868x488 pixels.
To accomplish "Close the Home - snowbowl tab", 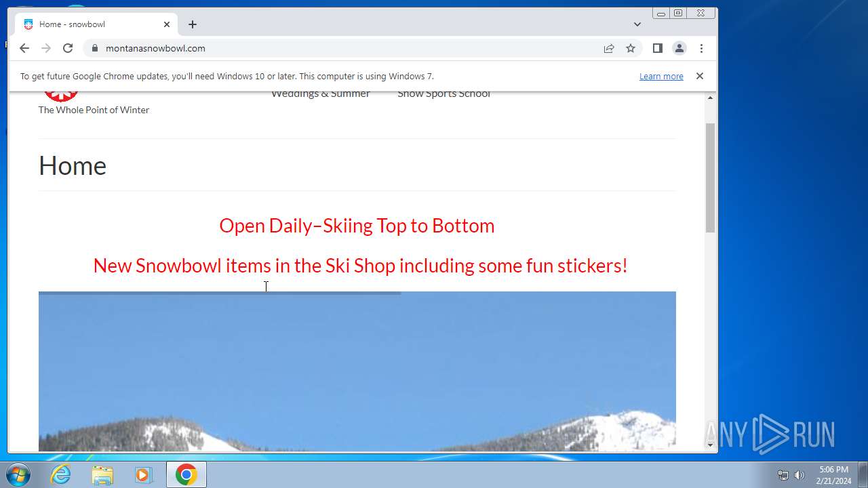I will pos(167,24).
